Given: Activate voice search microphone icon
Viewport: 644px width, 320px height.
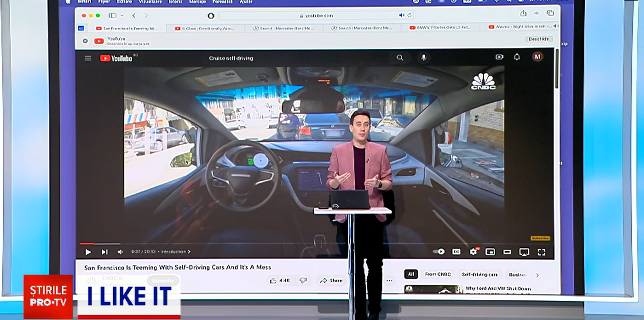Looking at the screenshot, I should (x=423, y=58).
